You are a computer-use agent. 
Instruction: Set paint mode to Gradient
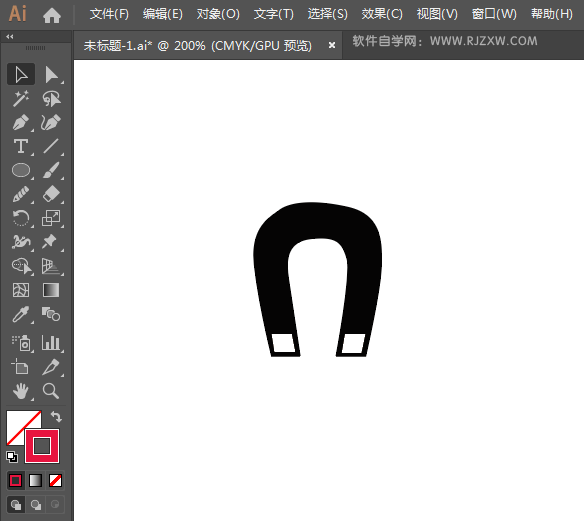tap(35, 480)
